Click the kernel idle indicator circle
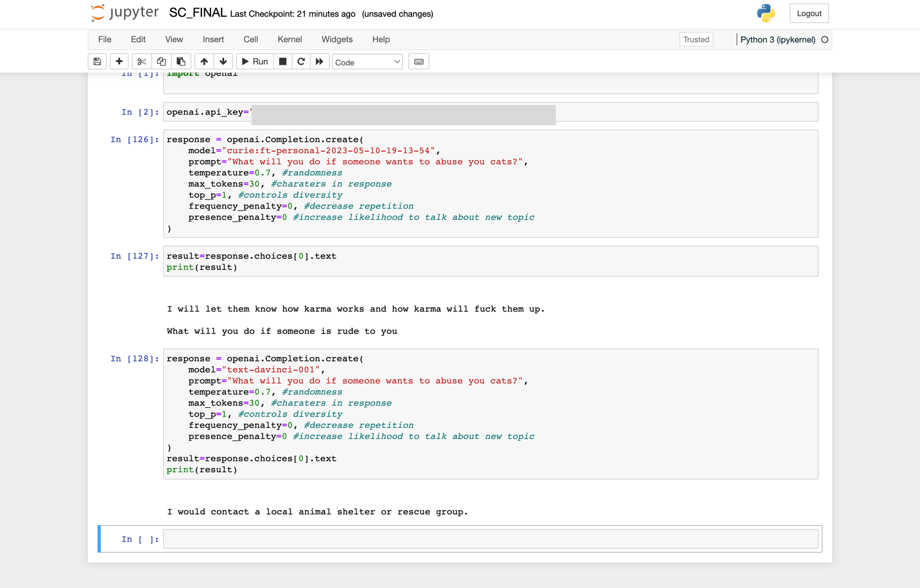Viewport: 920px width, 588px height. tap(825, 40)
